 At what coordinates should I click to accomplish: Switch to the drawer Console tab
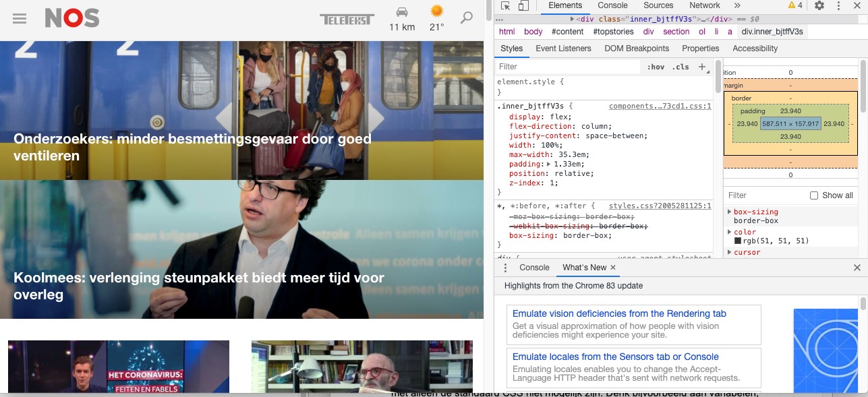point(534,268)
